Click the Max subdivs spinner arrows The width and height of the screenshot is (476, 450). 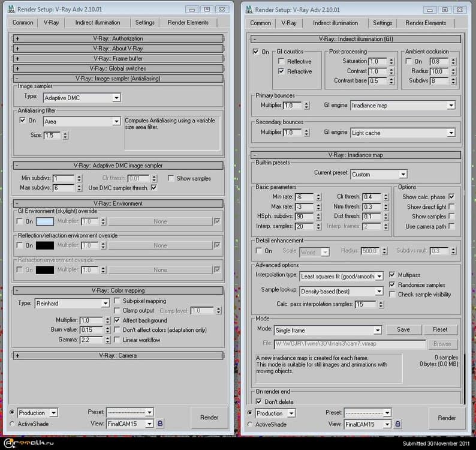[x=78, y=188]
